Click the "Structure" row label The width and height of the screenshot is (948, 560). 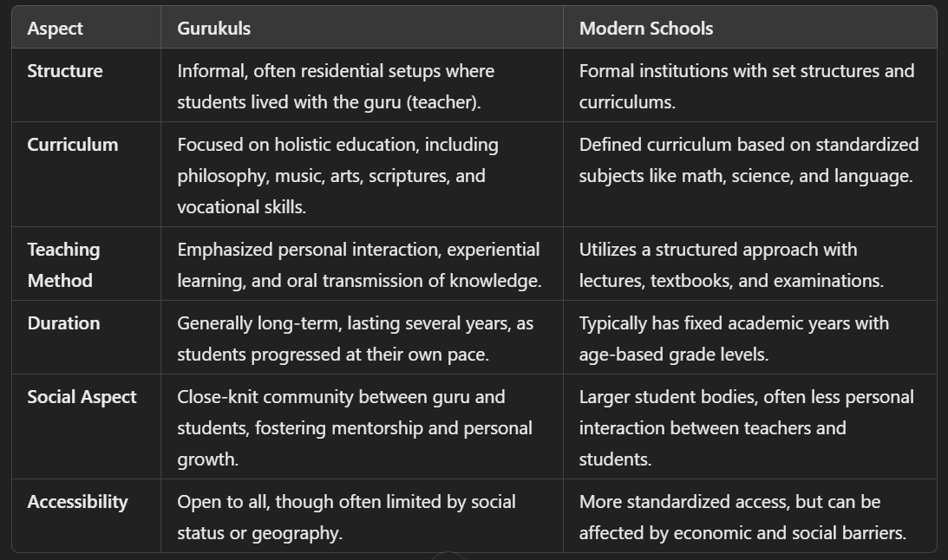tap(65, 71)
